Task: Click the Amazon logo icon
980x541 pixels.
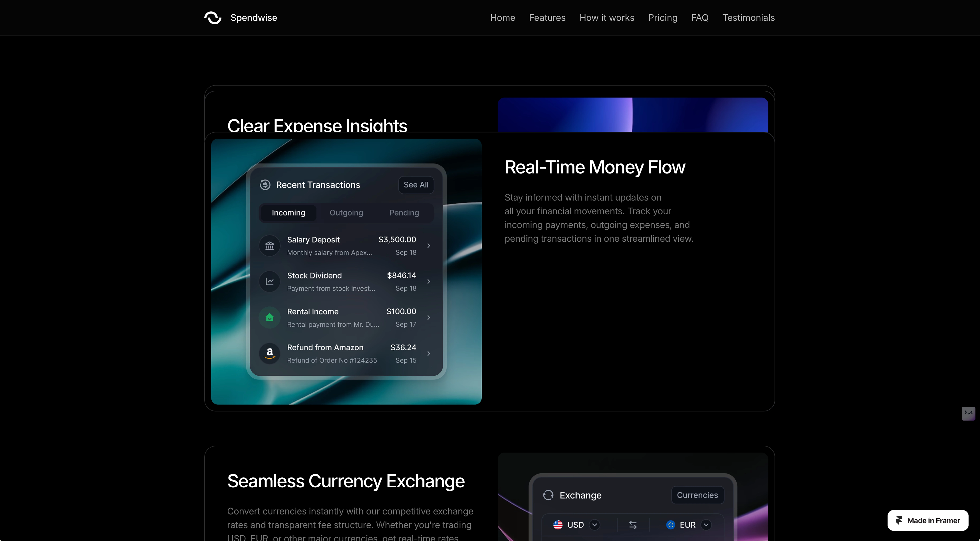Action: pos(269,353)
